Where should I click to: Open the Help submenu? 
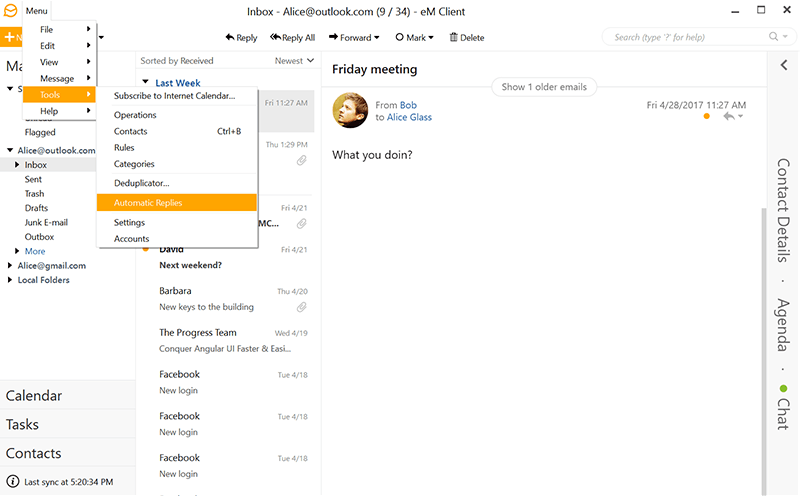(60, 111)
